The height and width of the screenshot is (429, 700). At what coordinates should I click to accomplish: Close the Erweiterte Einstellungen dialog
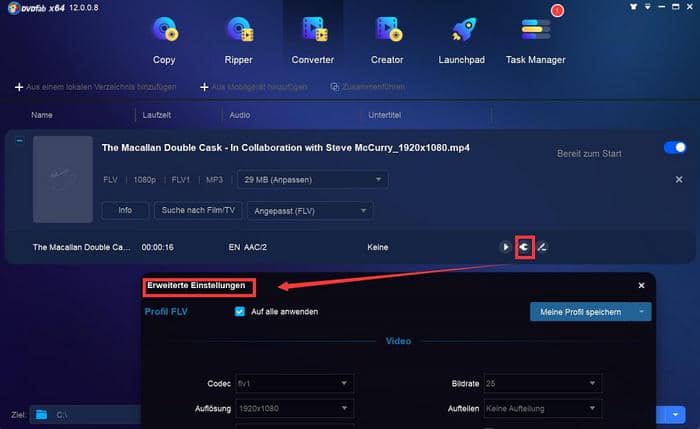coord(642,285)
